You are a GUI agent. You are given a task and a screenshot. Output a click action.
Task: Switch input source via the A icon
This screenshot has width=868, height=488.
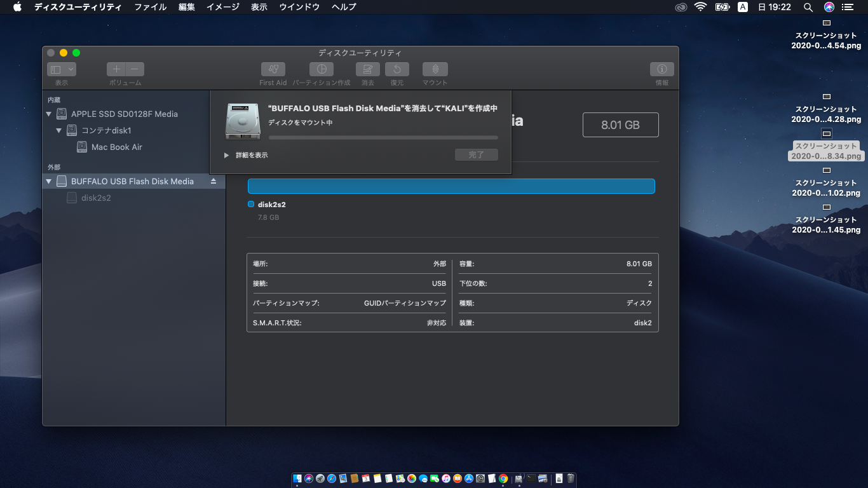coord(743,7)
